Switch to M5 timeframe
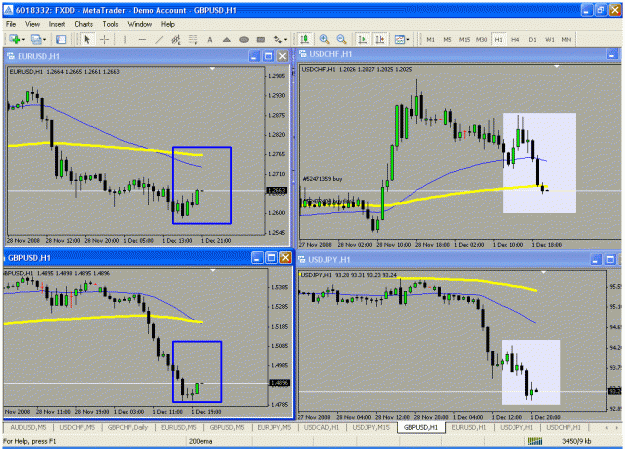 [448, 39]
